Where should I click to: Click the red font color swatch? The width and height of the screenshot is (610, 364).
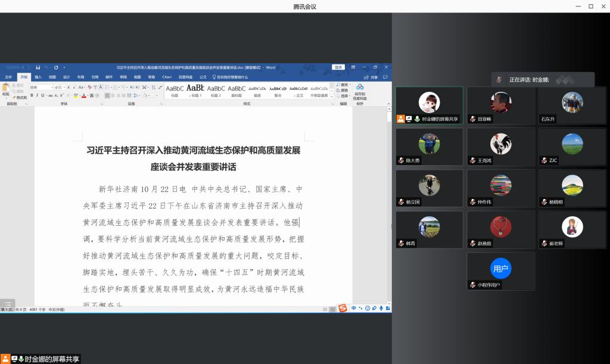(84, 95)
